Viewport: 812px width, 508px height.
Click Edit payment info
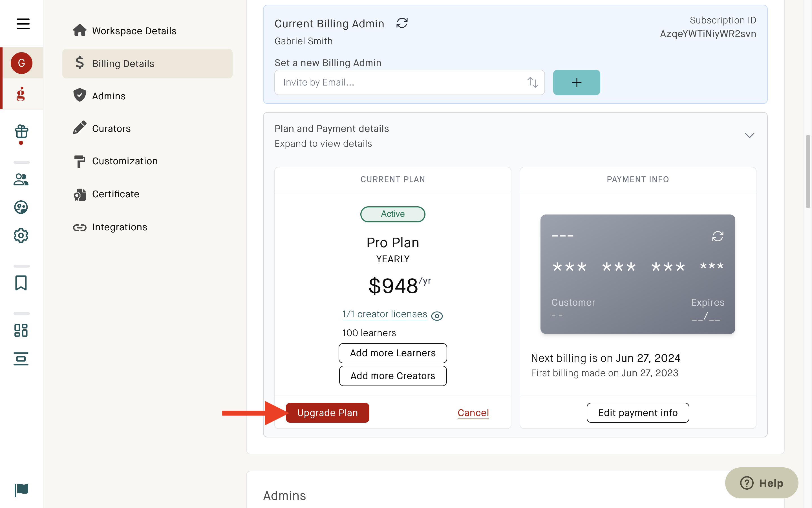point(638,413)
